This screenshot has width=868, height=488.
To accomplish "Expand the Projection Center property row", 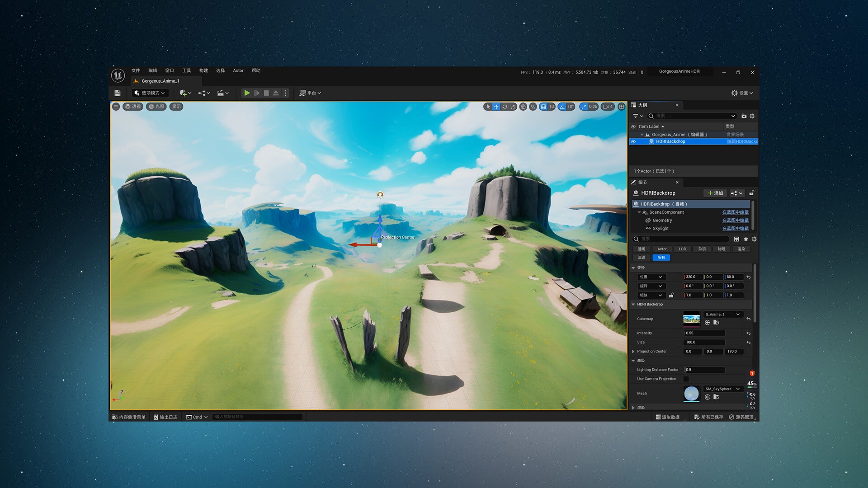I will click(x=634, y=352).
